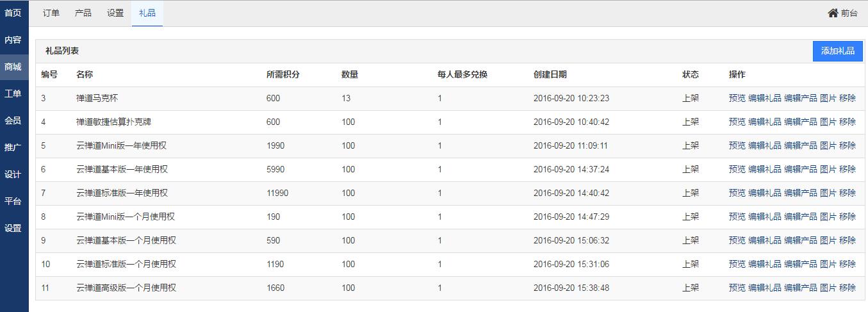Open 平台 in the sidebar
Viewport: 868px width, 312px height.
coord(13,201)
